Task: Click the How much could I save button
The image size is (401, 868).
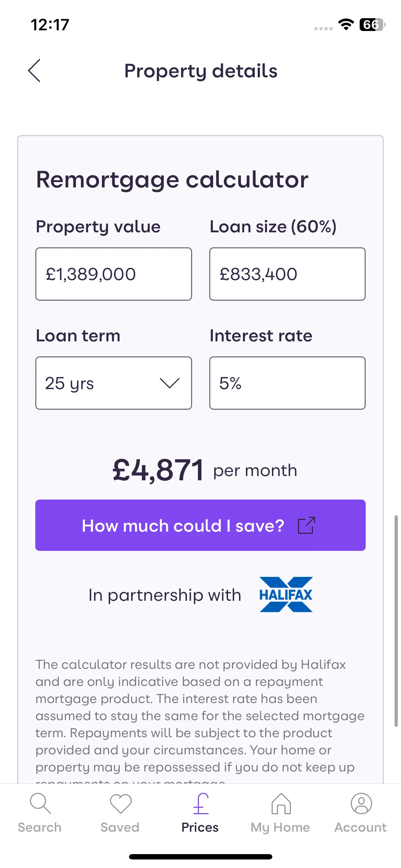Action: [200, 525]
